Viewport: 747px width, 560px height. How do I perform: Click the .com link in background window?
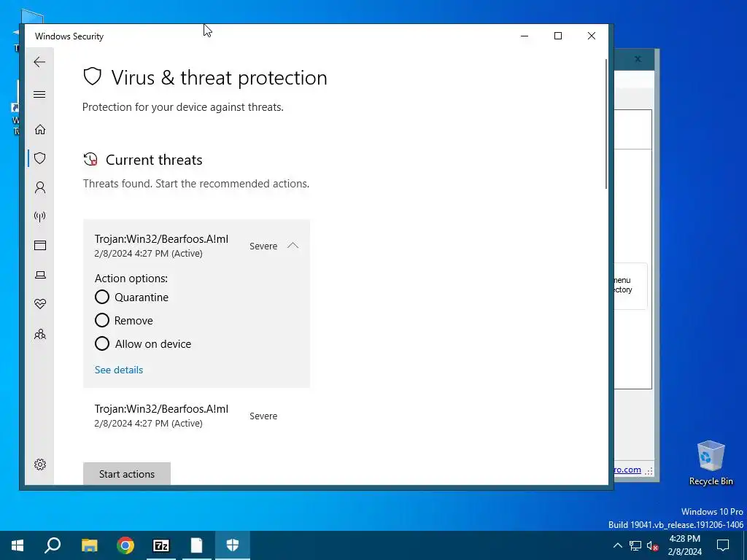pos(627,470)
